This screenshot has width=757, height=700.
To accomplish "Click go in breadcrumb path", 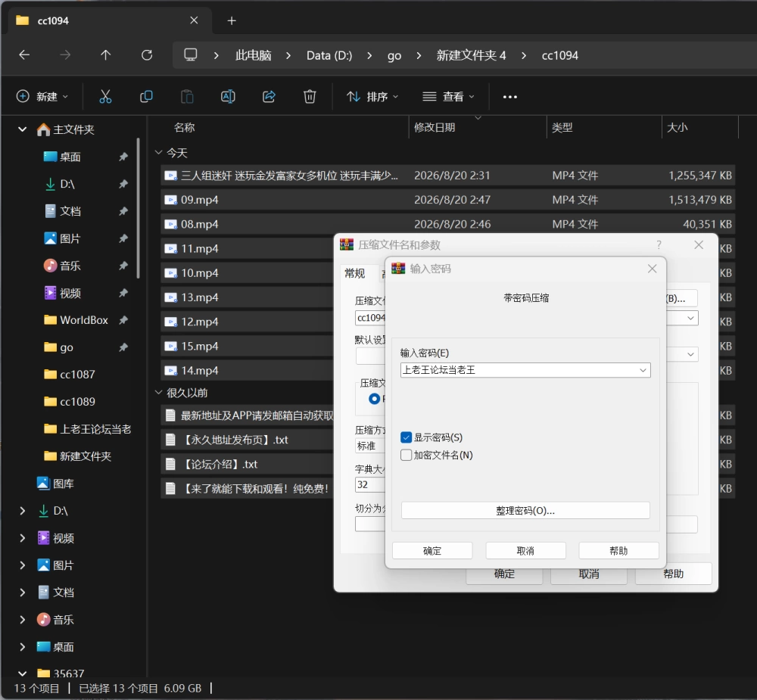I will click(394, 55).
